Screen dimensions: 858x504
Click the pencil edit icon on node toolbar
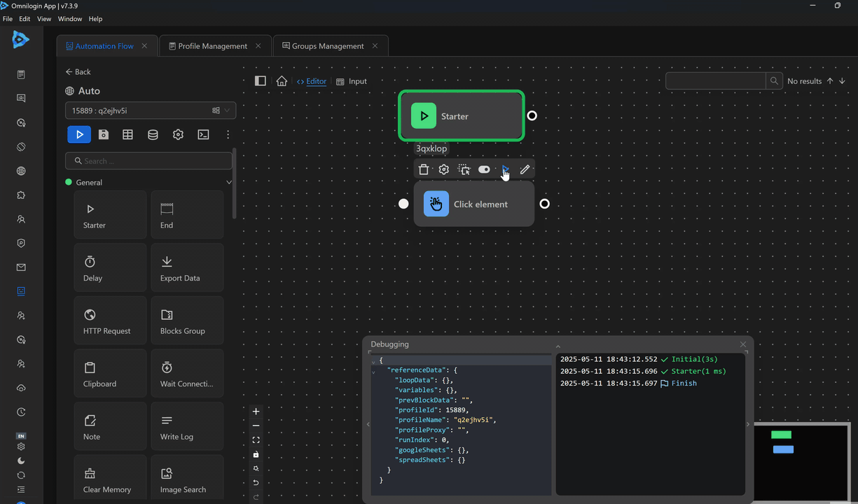tap(525, 169)
